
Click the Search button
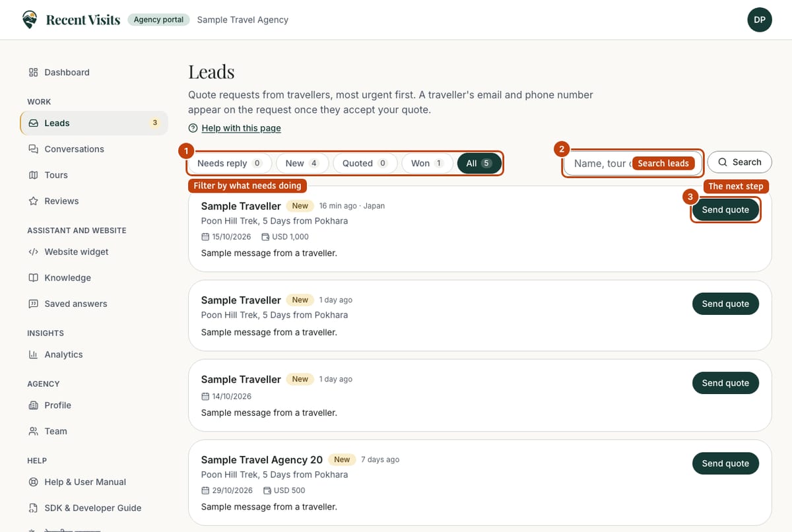click(x=739, y=162)
